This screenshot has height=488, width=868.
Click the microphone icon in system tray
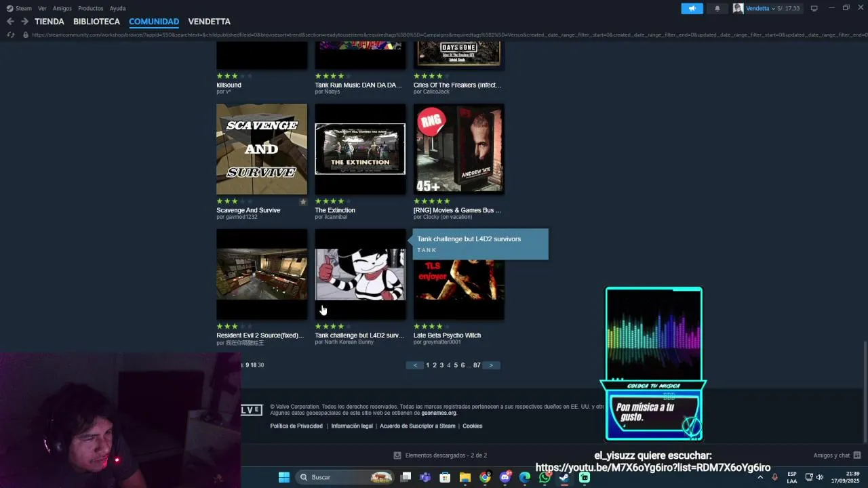(774, 477)
